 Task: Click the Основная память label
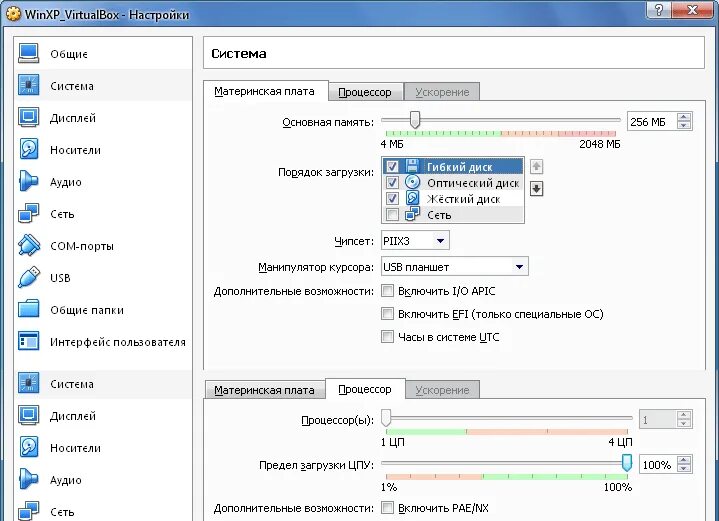point(328,122)
